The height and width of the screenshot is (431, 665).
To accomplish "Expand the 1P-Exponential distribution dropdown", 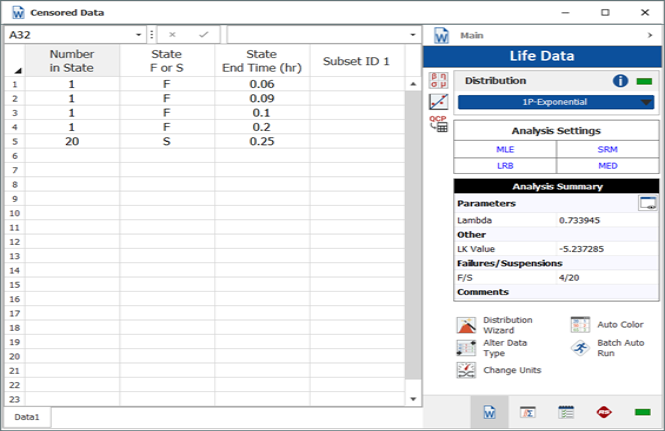I will pos(646,102).
